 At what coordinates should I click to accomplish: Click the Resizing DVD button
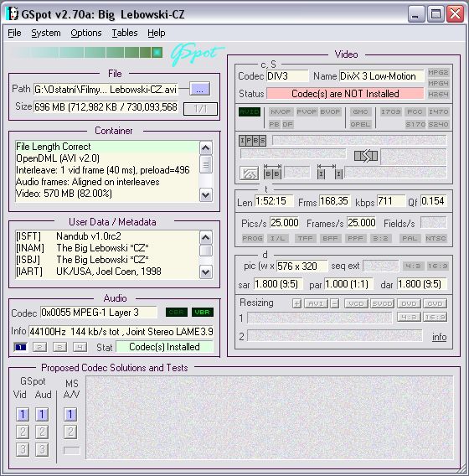pos(409,303)
